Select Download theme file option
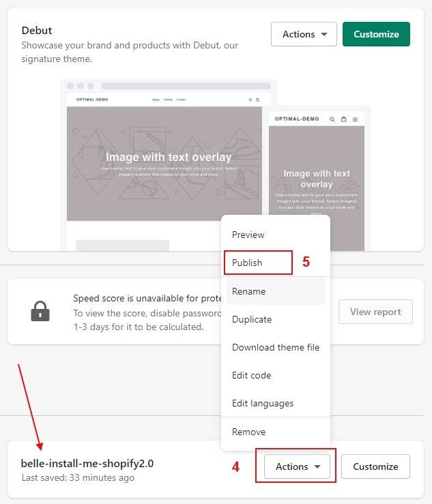 275,347
